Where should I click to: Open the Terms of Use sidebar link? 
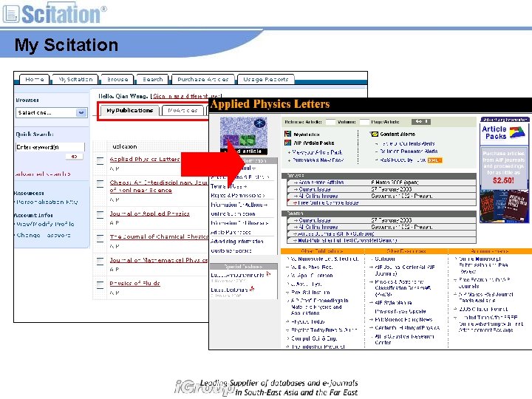click(x=226, y=187)
